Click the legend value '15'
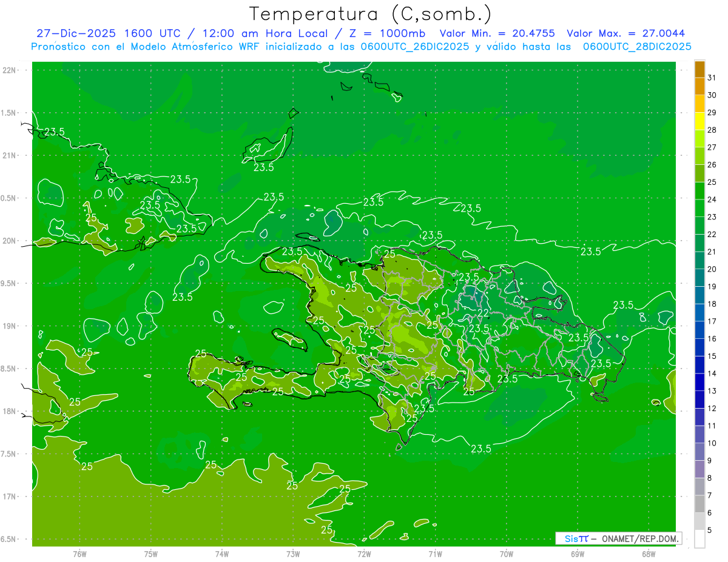Viewport: 728px width, 562px height. (x=712, y=356)
